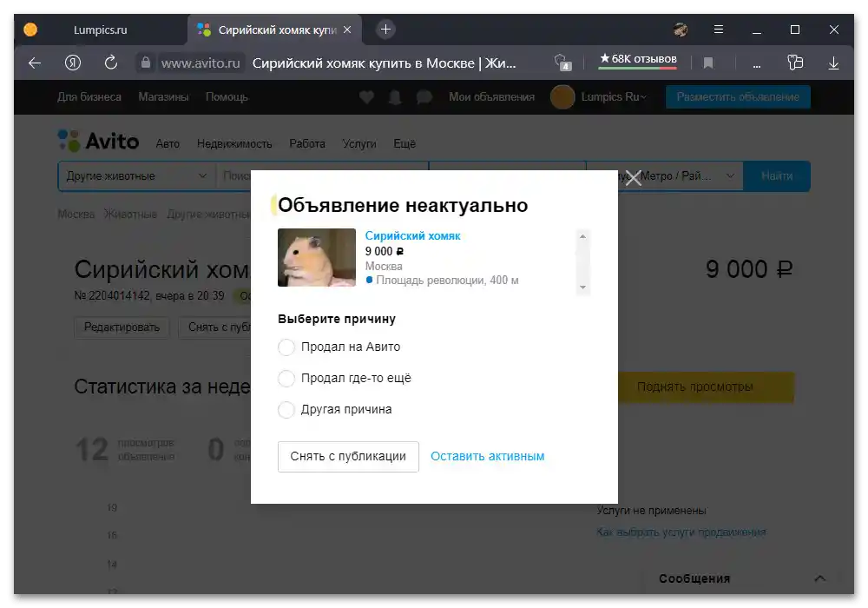Image resolution: width=868 pixels, height=608 pixels.
Task: Open the Ещё categories menu
Action: click(x=404, y=144)
